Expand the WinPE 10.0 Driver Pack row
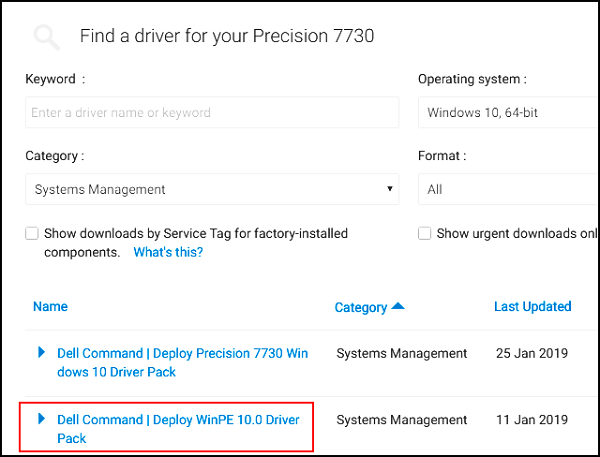The height and width of the screenshot is (457, 600). (42, 419)
